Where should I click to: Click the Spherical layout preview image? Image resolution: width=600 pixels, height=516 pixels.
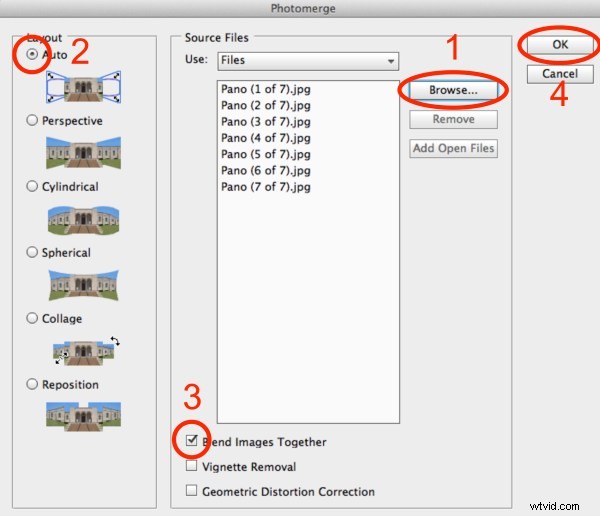(x=83, y=285)
